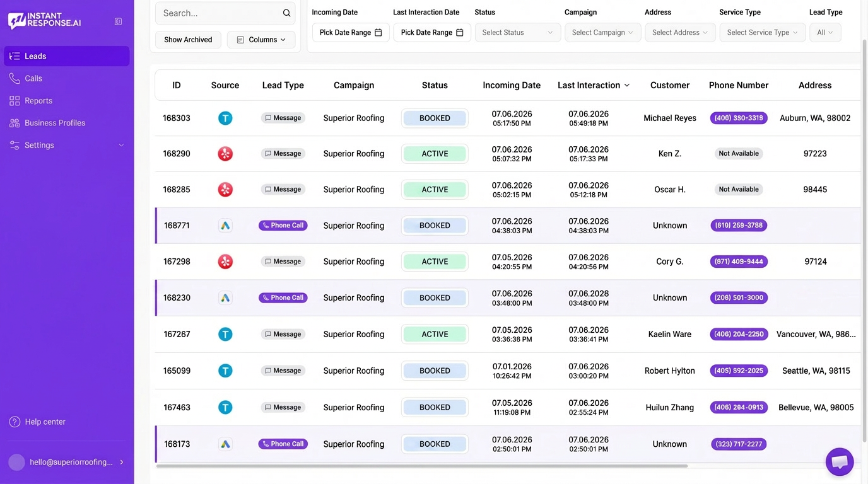
Task: Click Yelp source icon for lead 167298
Action: (x=225, y=262)
